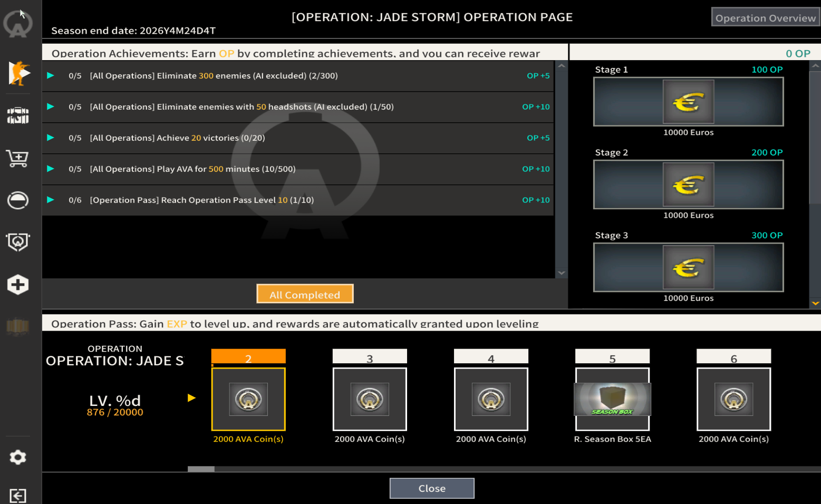
Task: Click the yellow down arrow under stage rewards
Action: [815, 303]
